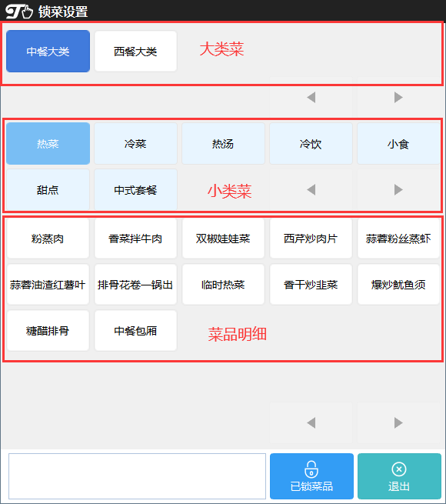
Task: Select the 热菜 sub-category
Action: (x=48, y=143)
